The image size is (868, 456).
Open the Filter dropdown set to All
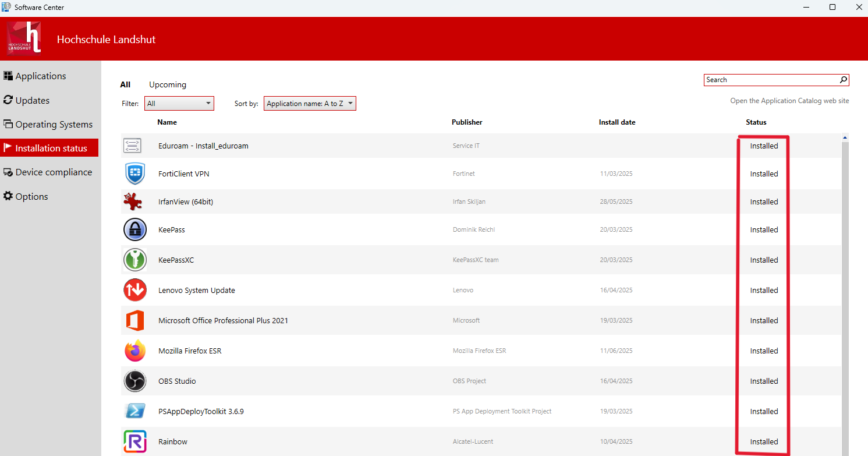point(179,104)
